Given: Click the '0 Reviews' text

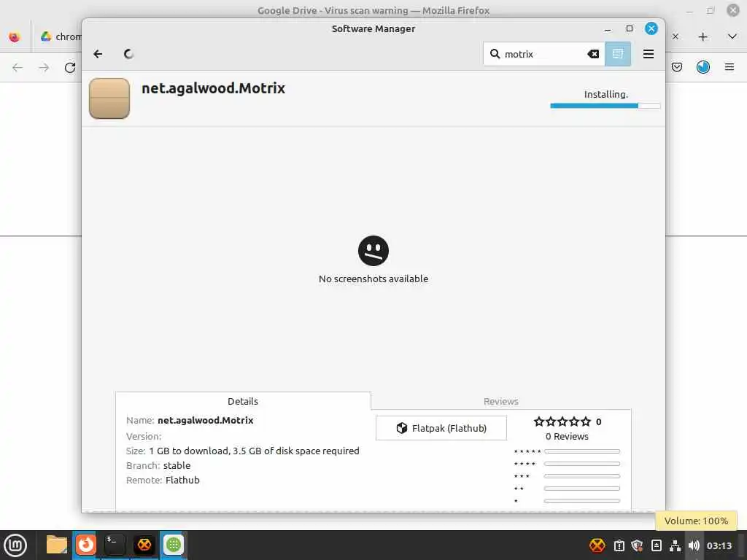Looking at the screenshot, I should coord(567,436).
